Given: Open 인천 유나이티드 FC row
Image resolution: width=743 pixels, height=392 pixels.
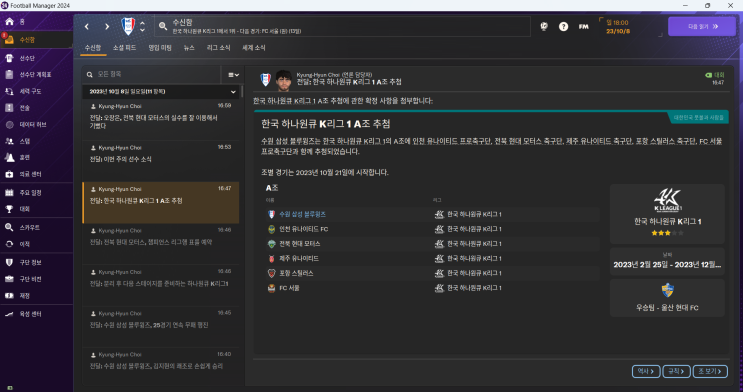Looking at the screenshot, I should pyautogui.click(x=433, y=229).
